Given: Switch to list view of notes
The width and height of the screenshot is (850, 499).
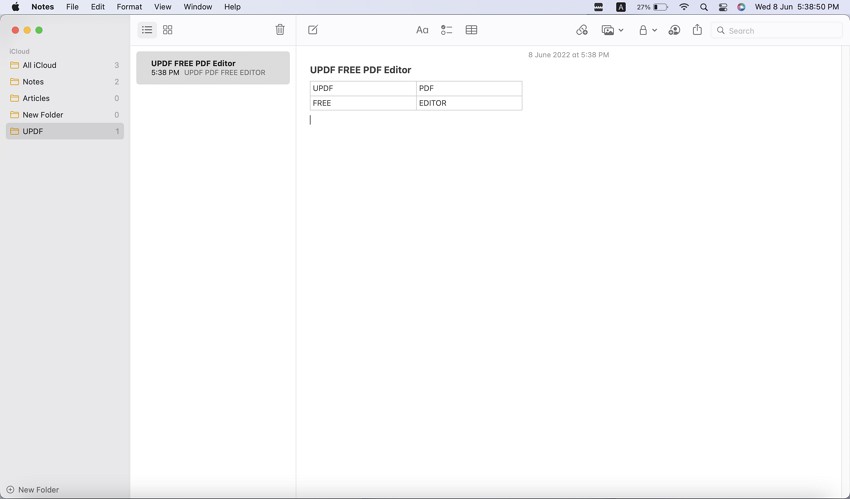Looking at the screenshot, I should [x=147, y=30].
